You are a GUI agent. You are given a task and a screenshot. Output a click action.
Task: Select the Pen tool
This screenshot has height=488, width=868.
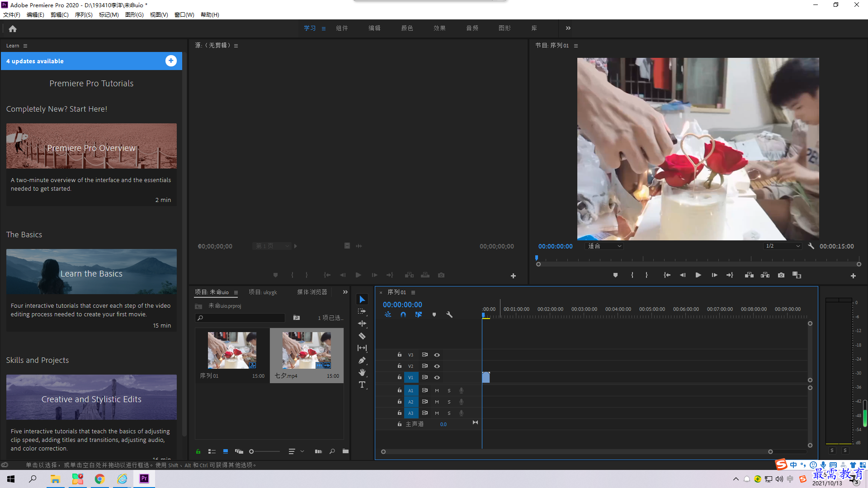tap(362, 360)
